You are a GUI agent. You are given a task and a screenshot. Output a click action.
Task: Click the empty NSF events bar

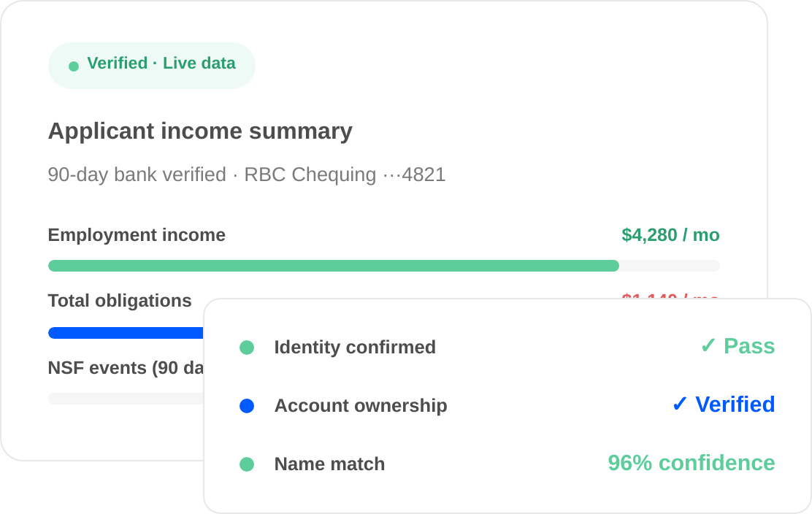click(126, 399)
